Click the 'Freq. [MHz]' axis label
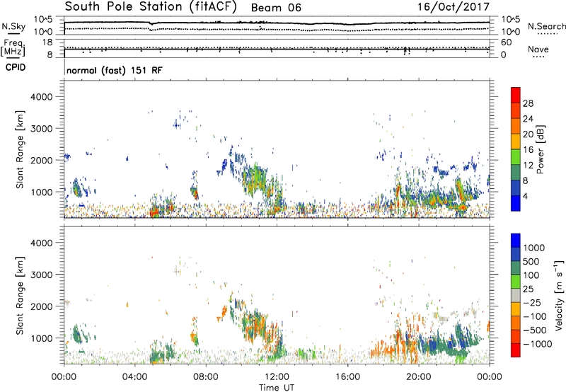The width and height of the screenshot is (566, 392). point(13,47)
